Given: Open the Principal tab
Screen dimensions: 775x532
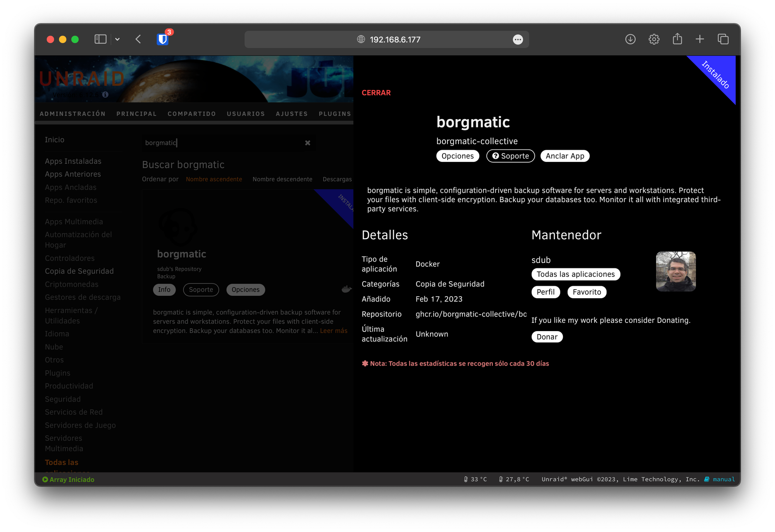Looking at the screenshot, I should coord(136,114).
